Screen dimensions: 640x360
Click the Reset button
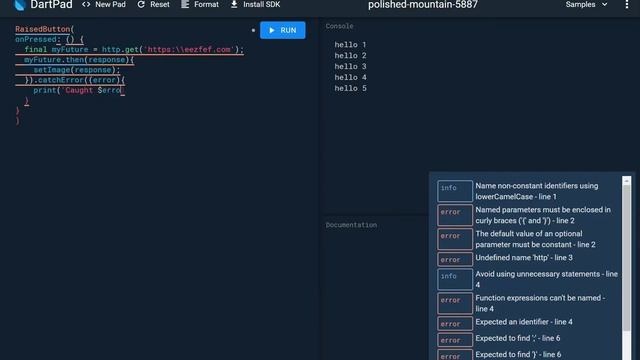(x=153, y=4)
